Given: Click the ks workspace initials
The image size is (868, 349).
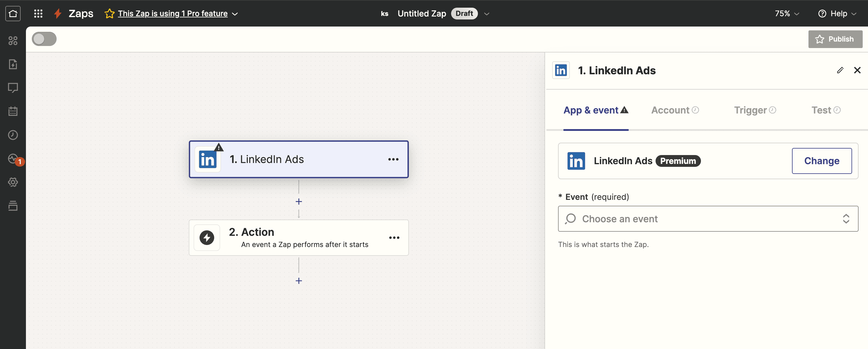Looking at the screenshot, I should click(x=385, y=14).
